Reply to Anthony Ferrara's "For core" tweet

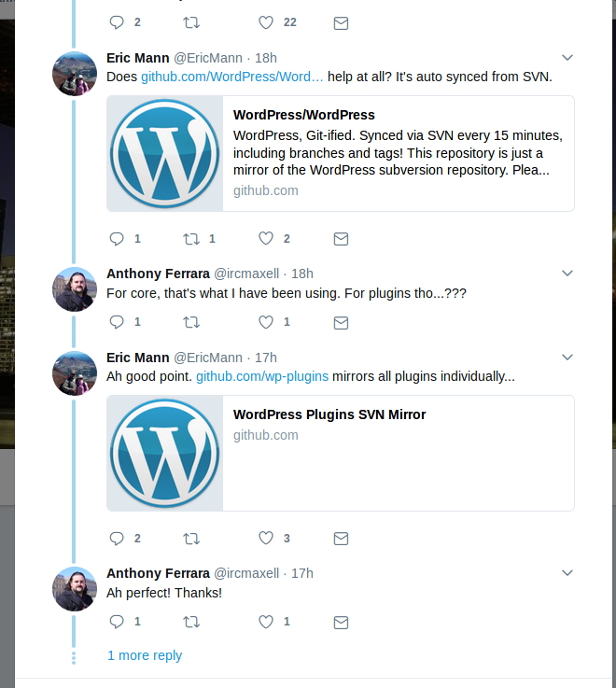(117, 323)
